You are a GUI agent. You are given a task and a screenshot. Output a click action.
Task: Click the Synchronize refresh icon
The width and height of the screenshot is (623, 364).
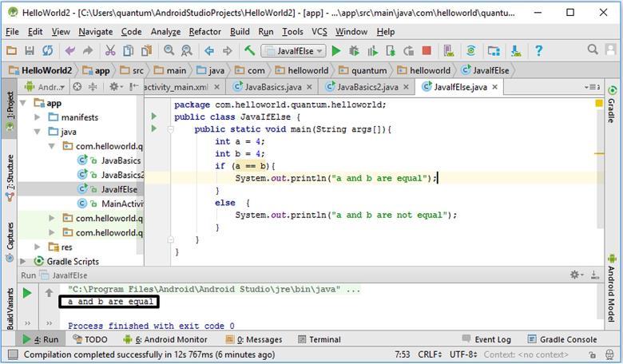(48, 50)
